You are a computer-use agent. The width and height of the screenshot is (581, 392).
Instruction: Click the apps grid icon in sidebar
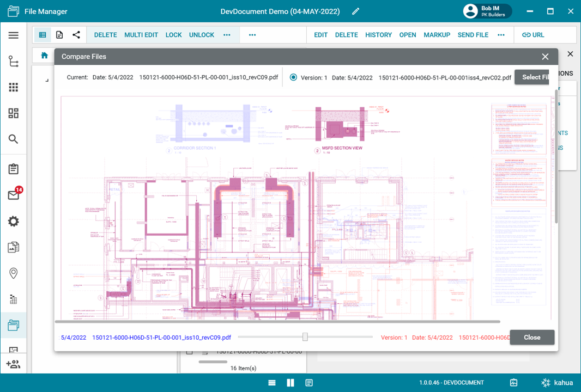pyautogui.click(x=14, y=87)
